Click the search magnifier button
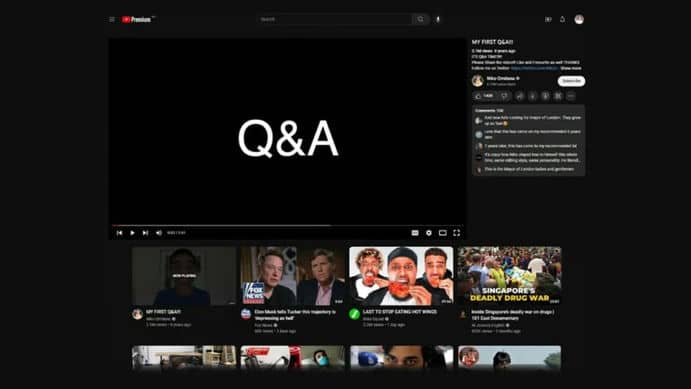 click(421, 19)
